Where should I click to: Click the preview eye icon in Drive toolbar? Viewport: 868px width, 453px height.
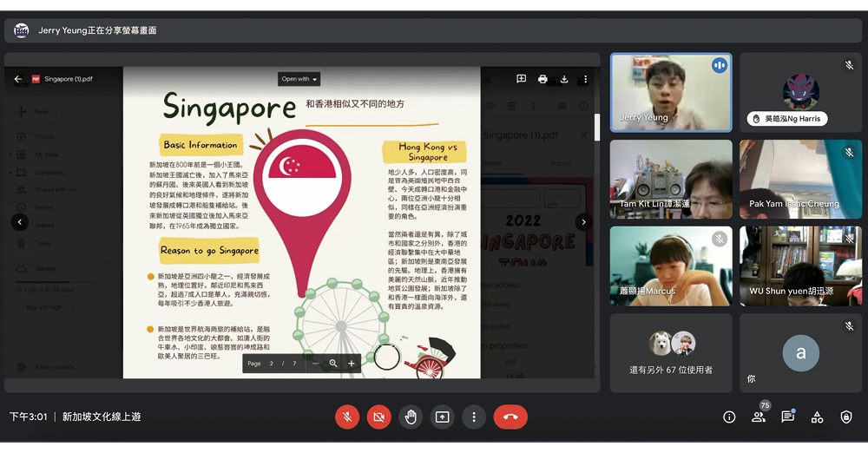pos(490,106)
